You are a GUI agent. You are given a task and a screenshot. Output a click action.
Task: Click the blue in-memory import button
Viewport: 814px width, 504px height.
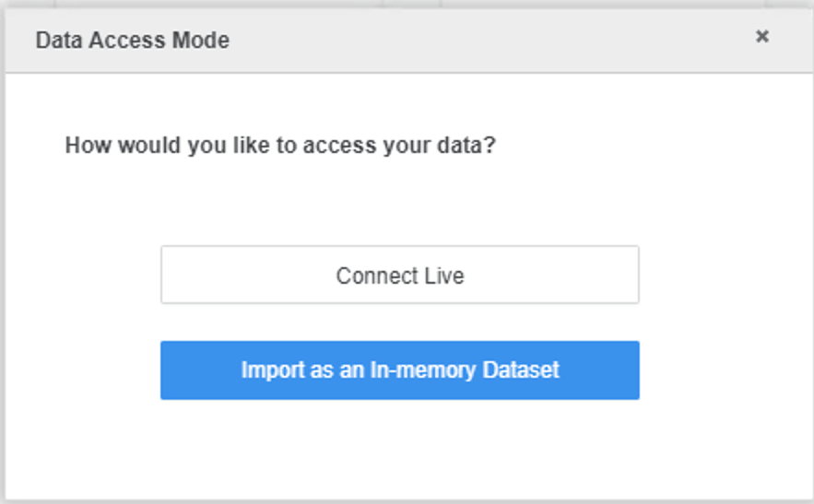[x=400, y=370]
